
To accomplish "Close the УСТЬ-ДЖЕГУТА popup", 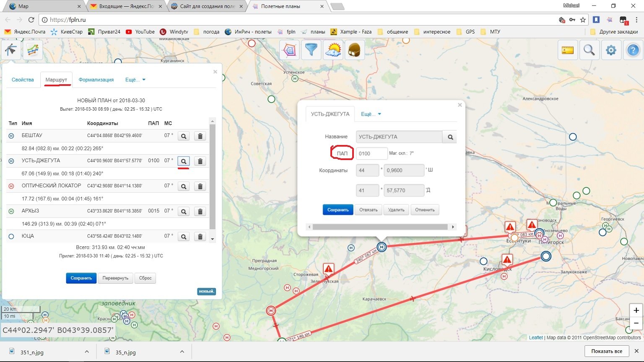I will (x=460, y=105).
